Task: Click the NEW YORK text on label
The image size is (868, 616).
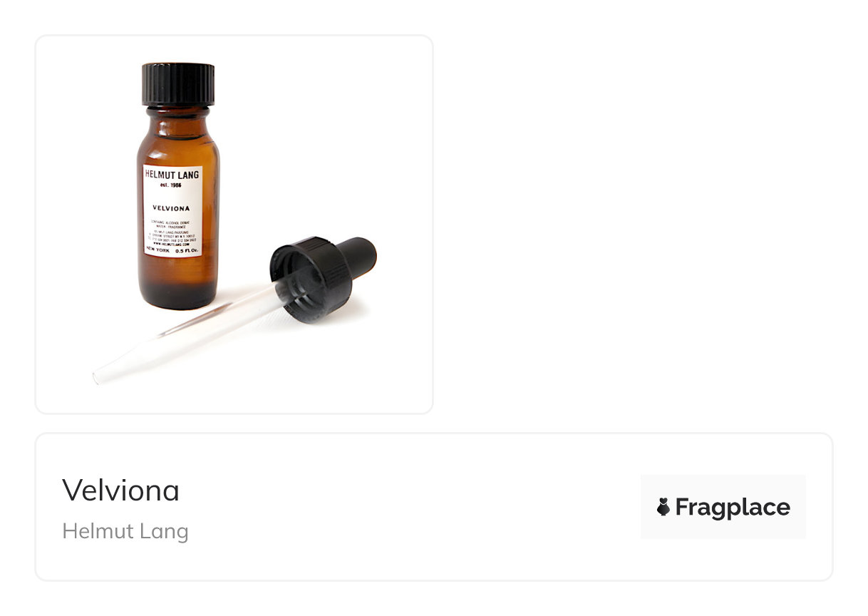Action: pyautogui.click(x=157, y=250)
